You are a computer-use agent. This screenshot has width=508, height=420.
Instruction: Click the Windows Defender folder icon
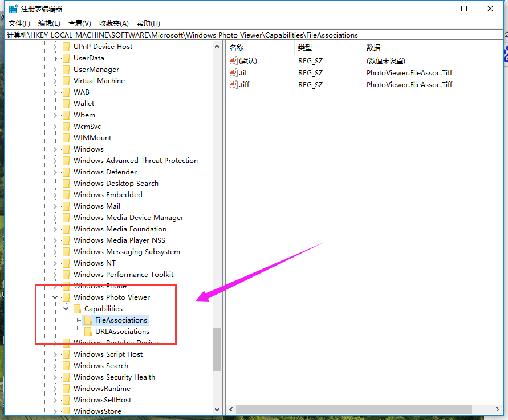[66, 172]
